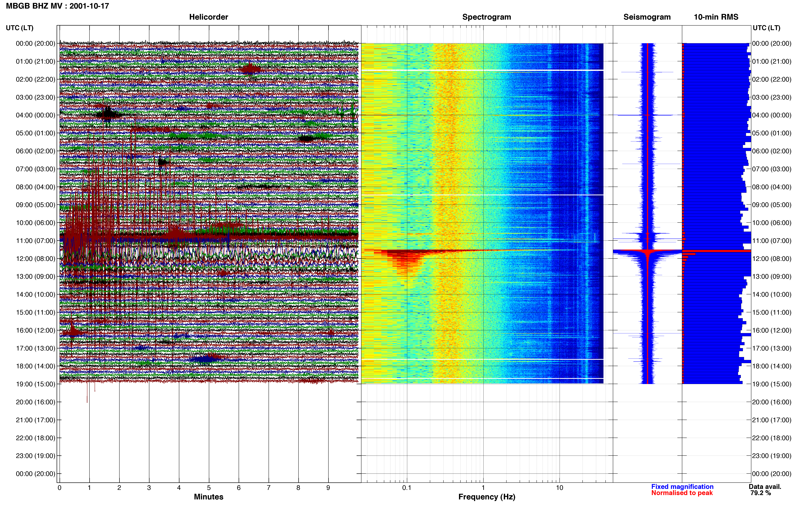Click the 'Fixed magnification' legend text
Screen dimensions: 812x508
point(682,486)
